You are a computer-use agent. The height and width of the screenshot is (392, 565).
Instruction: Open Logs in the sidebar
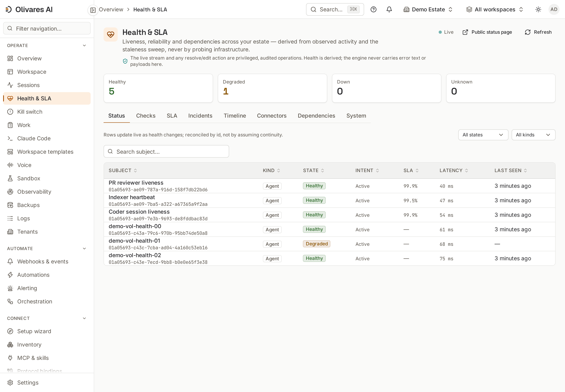pos(47,218)
